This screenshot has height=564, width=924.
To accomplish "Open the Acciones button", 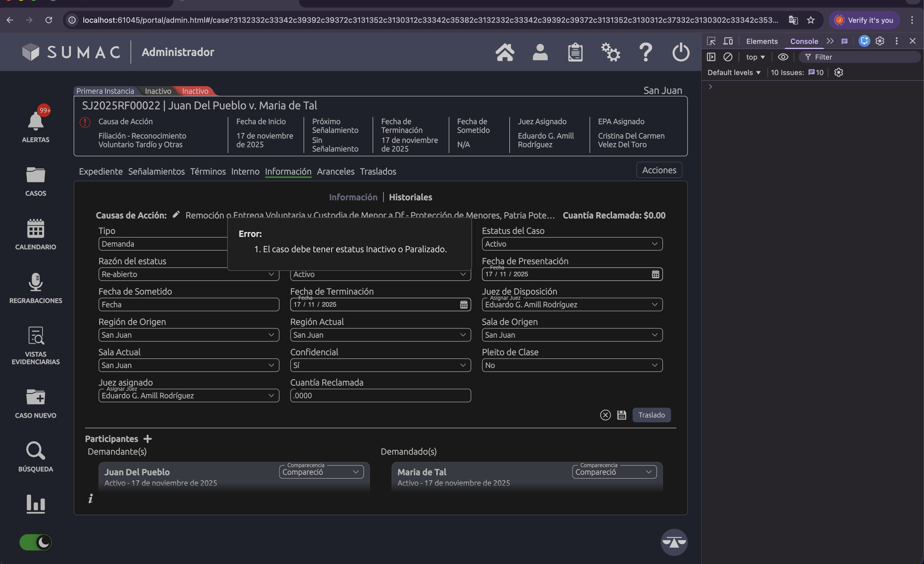I will 659,170.
